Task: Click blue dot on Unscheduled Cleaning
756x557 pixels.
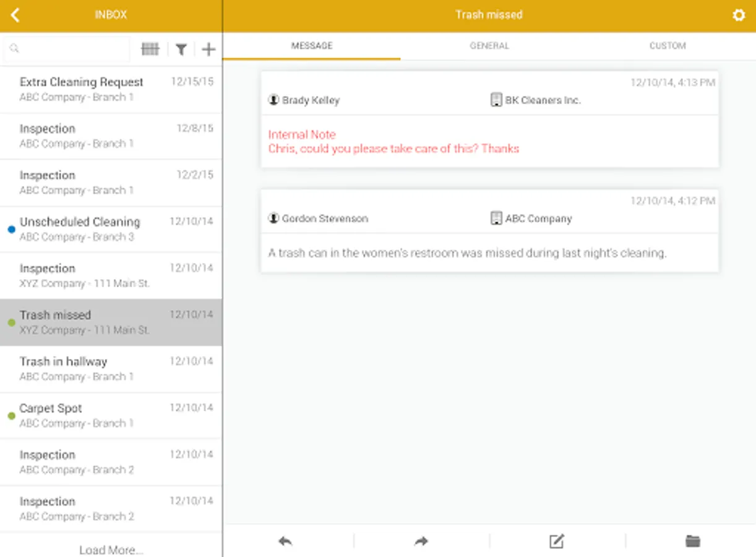Action: [x=11, y=230]
